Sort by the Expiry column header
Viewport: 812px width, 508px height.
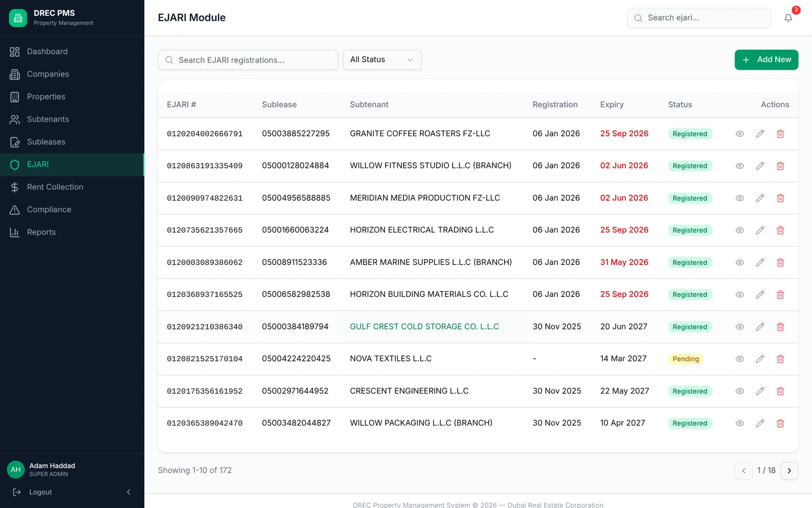point(612,105)
